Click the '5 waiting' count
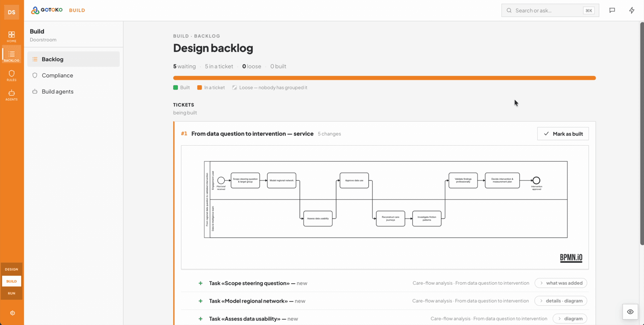 pos(184,66)
